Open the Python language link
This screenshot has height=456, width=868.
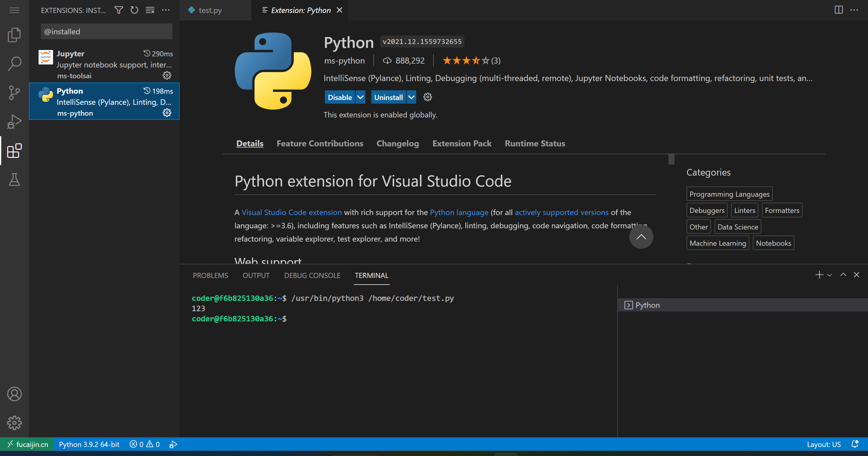click(x=459, y=213)
